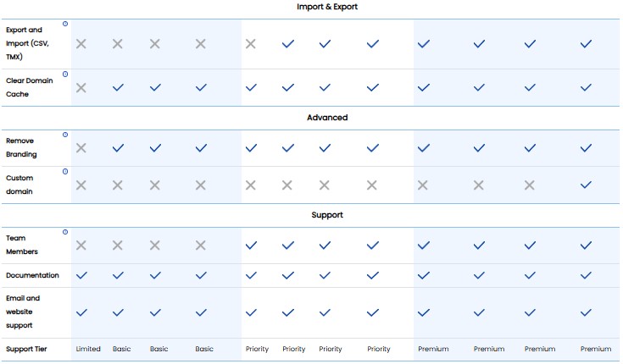
Task: Click the only check mark in Custom domain row
Action: (586, 185)
